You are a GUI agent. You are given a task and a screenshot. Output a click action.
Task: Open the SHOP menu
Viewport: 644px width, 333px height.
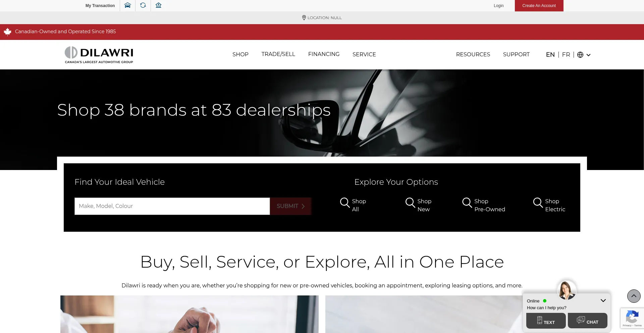click(x=240, y=54)
